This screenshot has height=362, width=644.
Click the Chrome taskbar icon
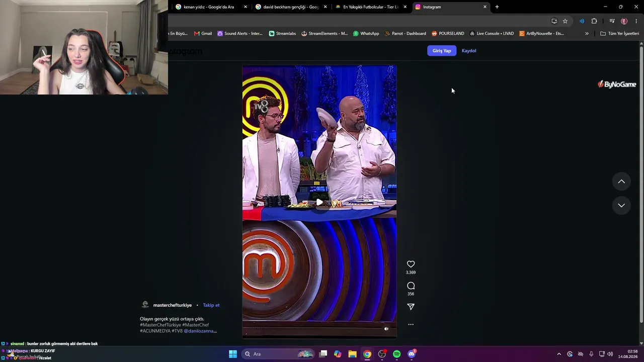point(367,354)
